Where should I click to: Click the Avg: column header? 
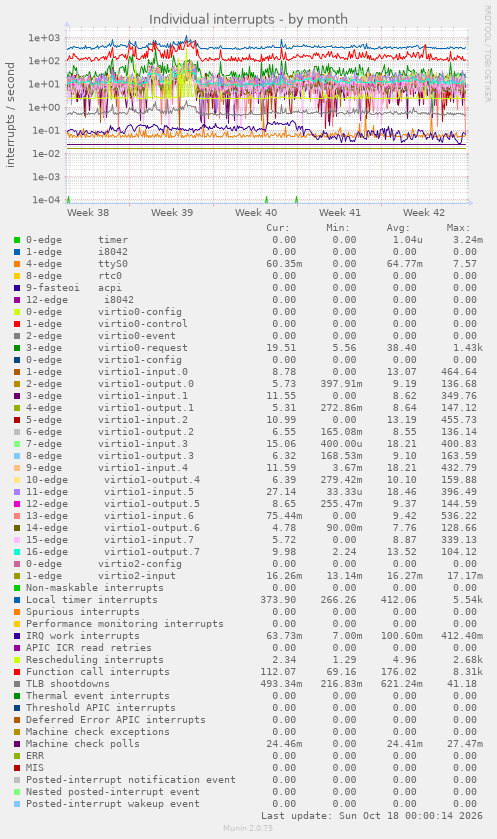click(x=398, y=228)
